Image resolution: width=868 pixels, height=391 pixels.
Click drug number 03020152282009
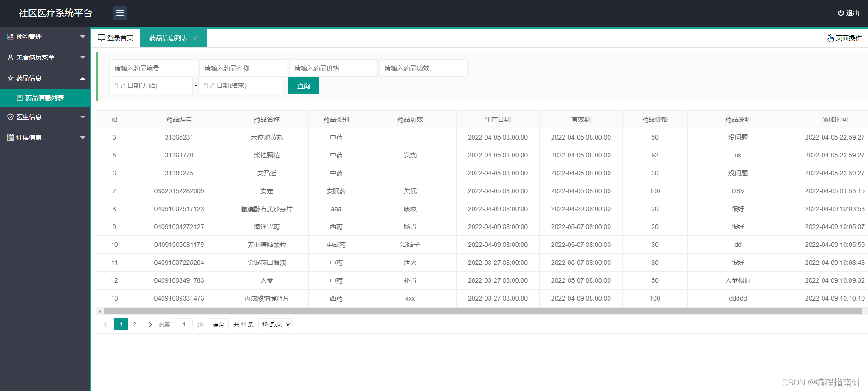[179, 191]
